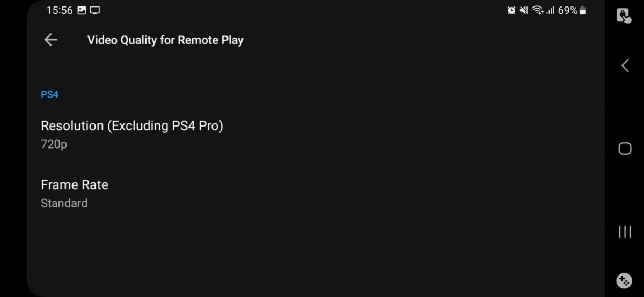Open the touch lock icon in navigation bar
The height and width of the screenshot is (297, 644).
(x=624, y=16)
